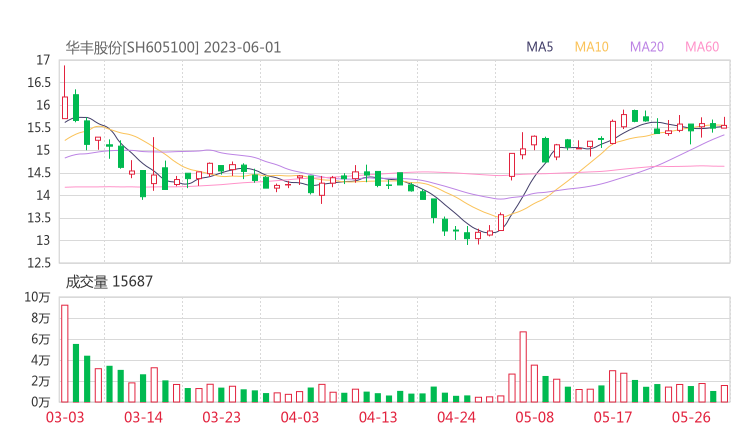Click the 10万 volume axis label
This screenshot has height=440, width=740.
tap(37, 297)
